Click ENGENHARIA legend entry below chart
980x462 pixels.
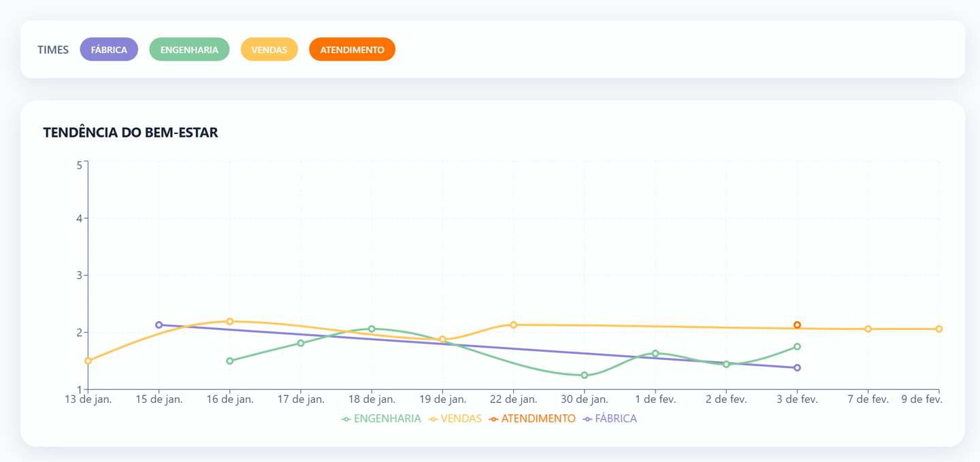coord(382,419)
